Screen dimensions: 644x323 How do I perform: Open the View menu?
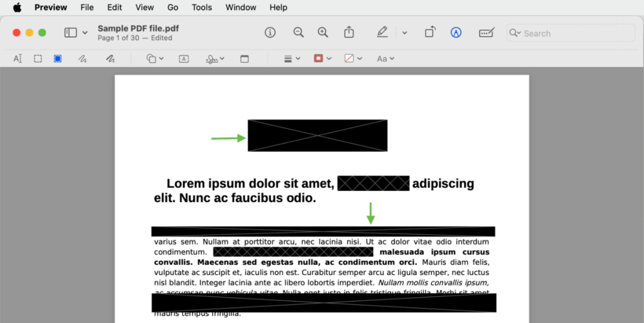pos(145,8)
